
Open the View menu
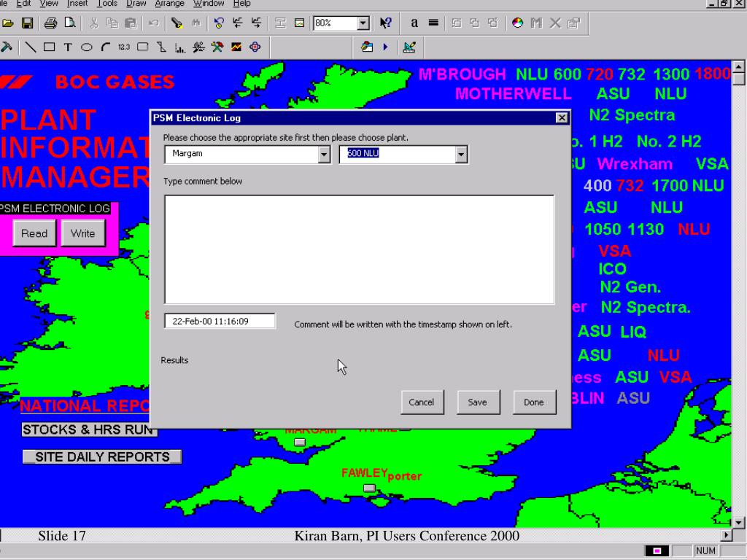coord(49,4)
